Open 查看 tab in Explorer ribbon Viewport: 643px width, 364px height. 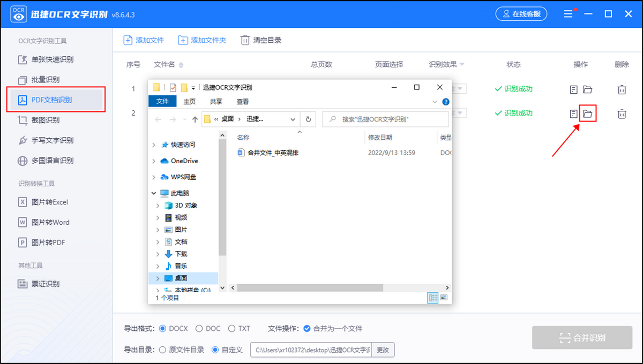pos(242,101)
